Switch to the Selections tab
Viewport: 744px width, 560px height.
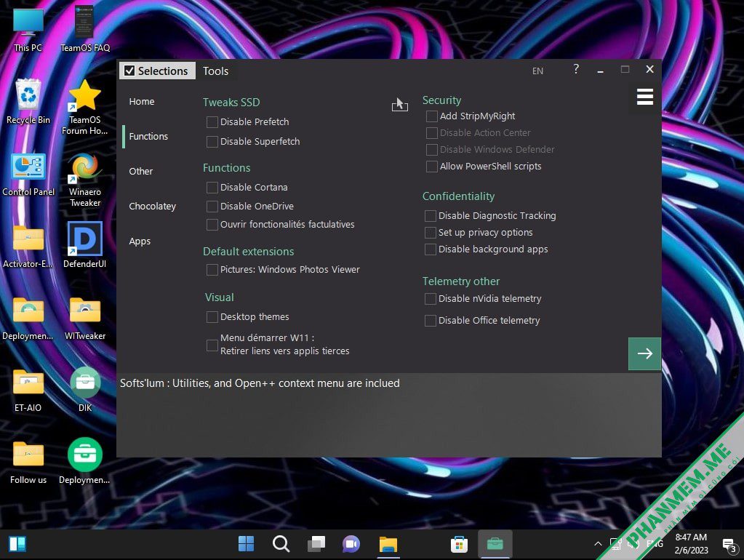coord(157,71)
